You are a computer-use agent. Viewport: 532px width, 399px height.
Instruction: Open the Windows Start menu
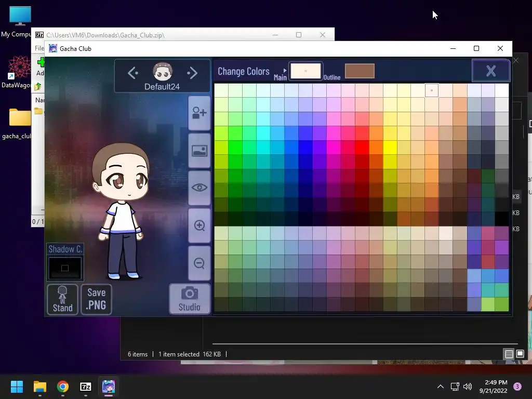coord(17,387)
